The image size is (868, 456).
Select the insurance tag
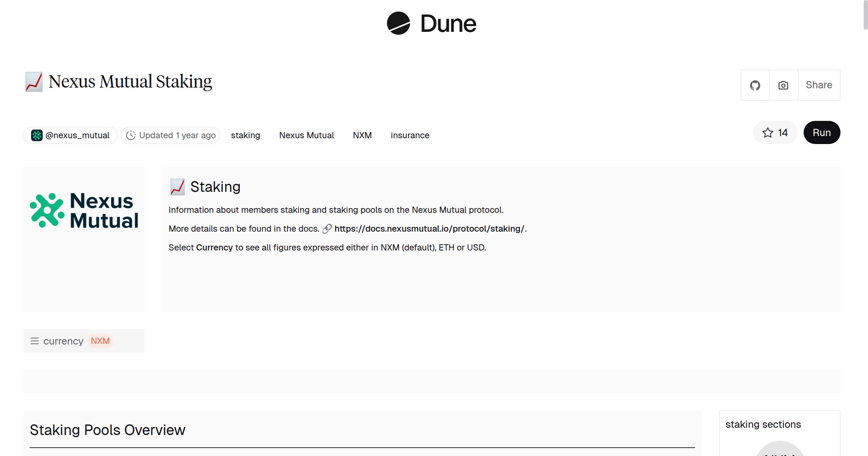(410, 135)
